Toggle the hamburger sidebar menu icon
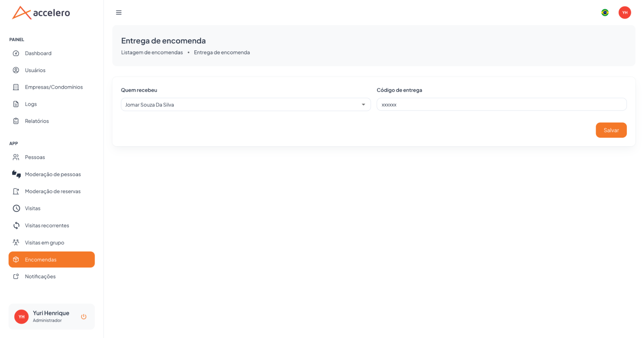 pyautogui.click(x=119, y=13)
